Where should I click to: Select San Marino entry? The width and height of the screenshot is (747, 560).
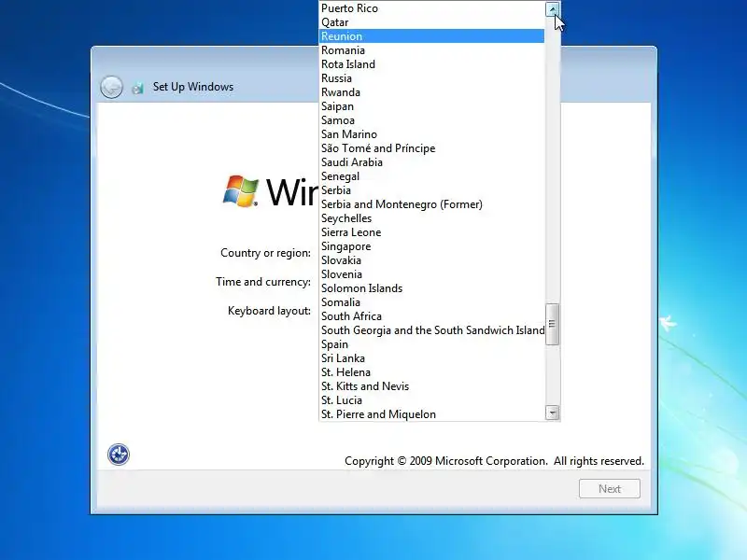coord(431,134)
